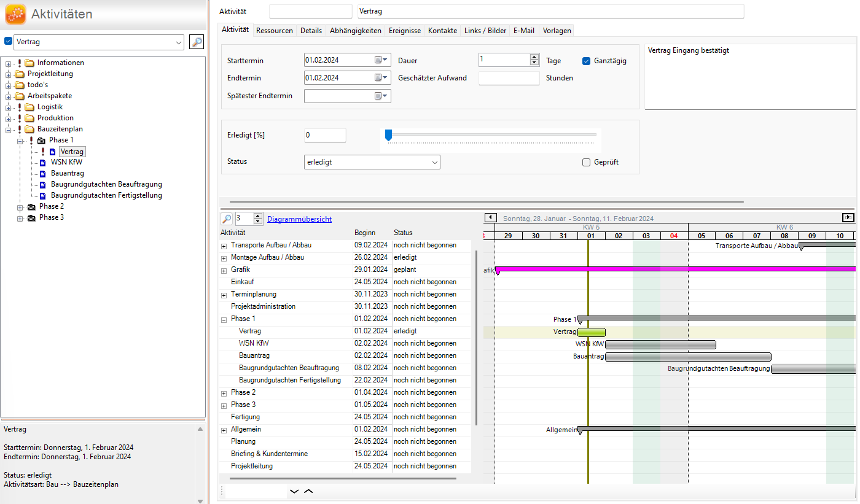Uncheck the filter checkbox next to Vertrag
This screenshot has width=860, height=504.
[x=8, y=42]
